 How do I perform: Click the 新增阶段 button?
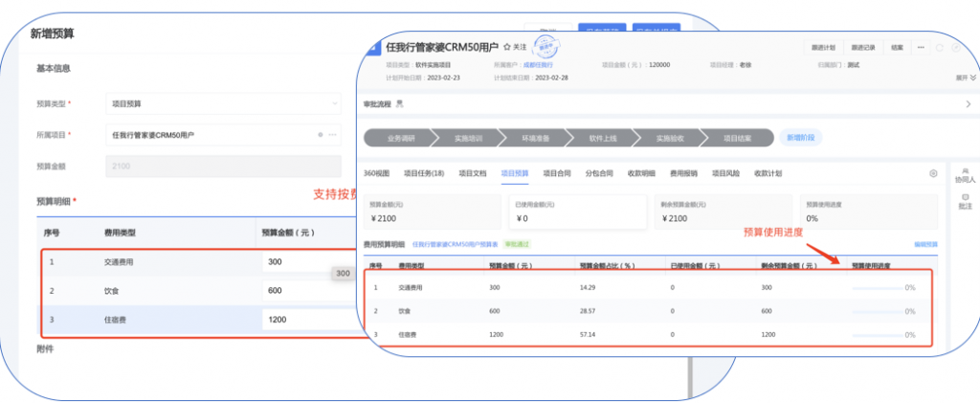point(801,138)
